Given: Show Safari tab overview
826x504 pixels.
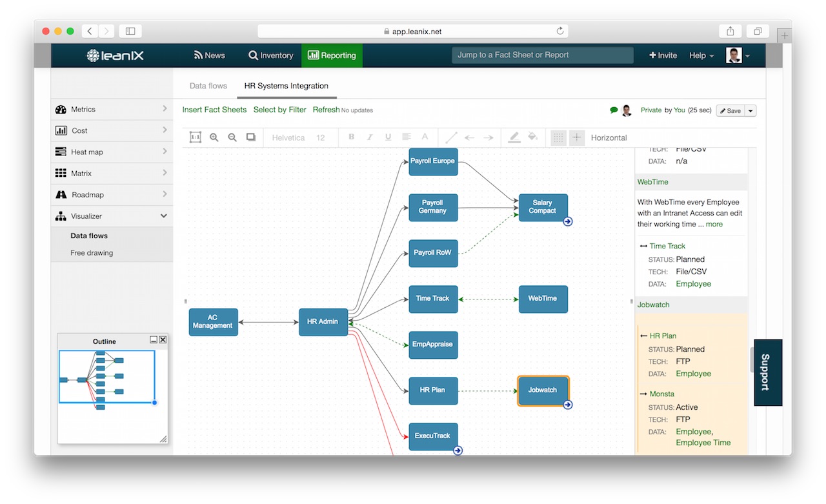Looking at the screenshot, I should coord(758,31).
